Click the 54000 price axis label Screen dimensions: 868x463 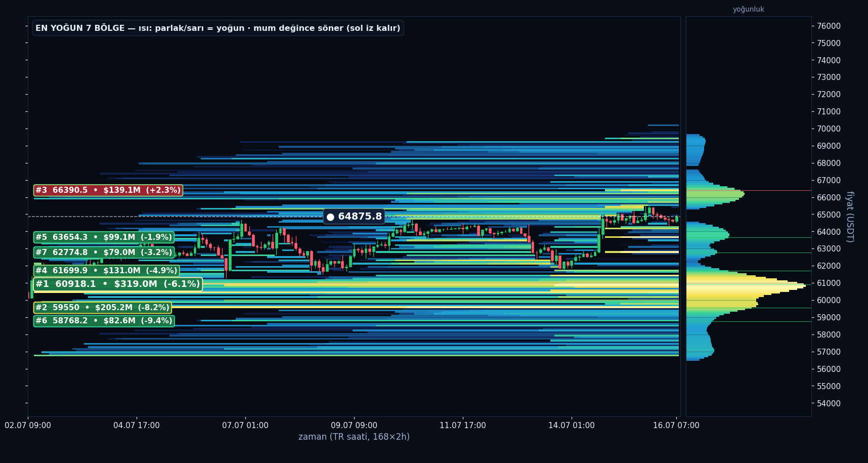pos(829,403)
